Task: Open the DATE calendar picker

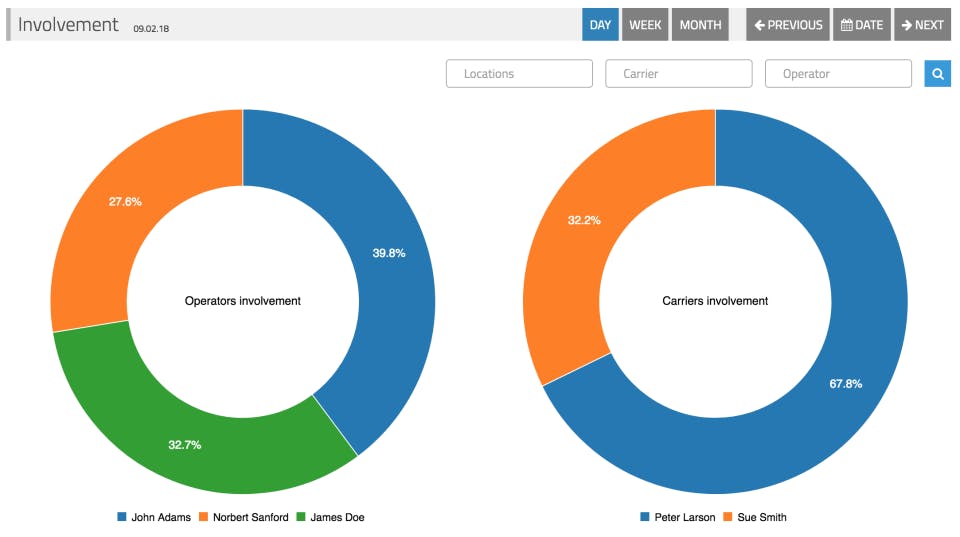Action: pyautogui.click(x=861, y=24)
